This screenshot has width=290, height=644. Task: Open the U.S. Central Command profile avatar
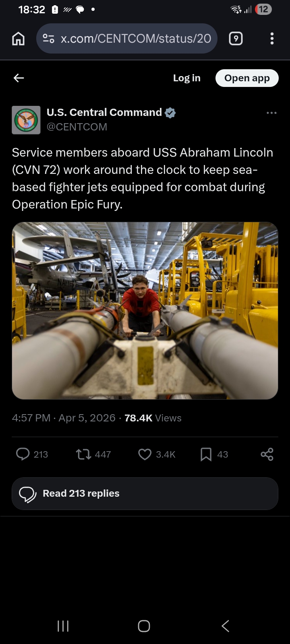[x=26, y=120]
